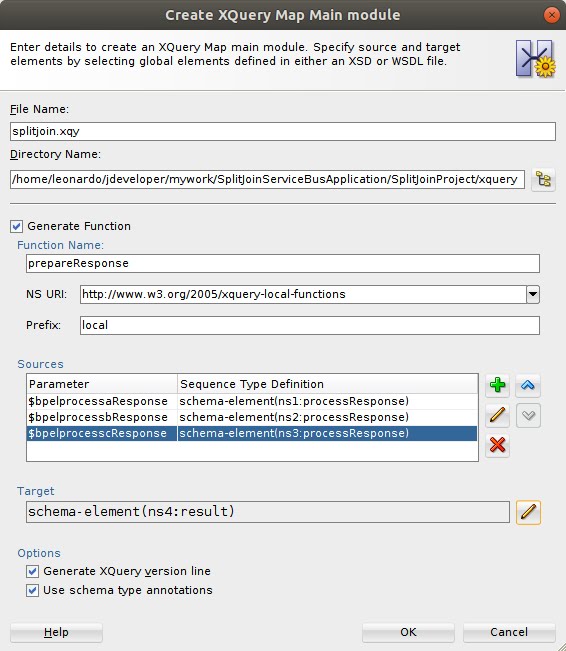Uncheck Generate XQuery version line

pos(32,571)
